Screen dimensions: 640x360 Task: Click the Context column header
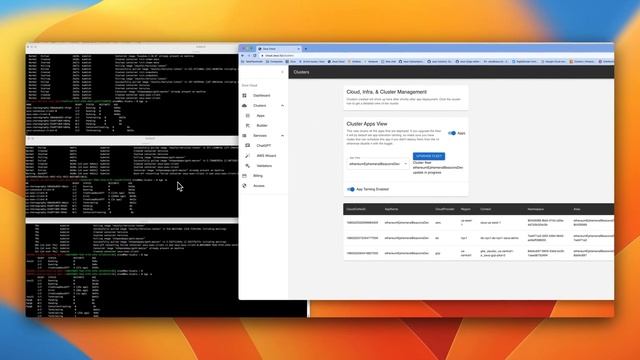pos(485,209)
